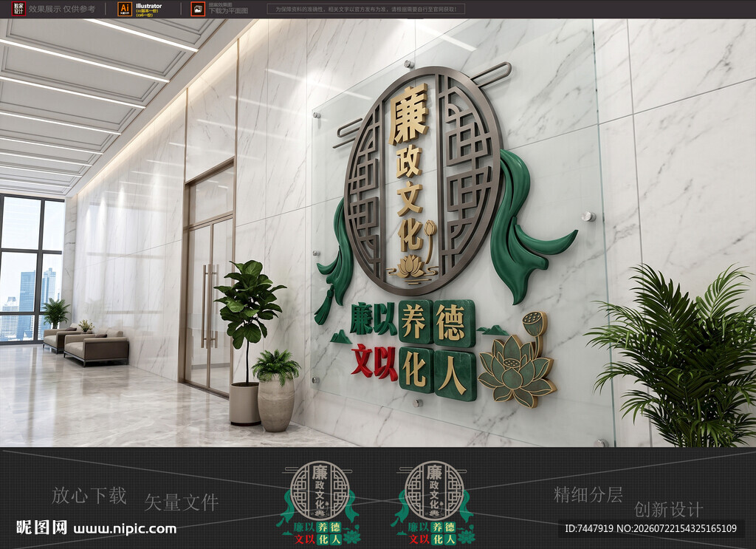Open the left design preview thumbnail

tap(319, 503)
